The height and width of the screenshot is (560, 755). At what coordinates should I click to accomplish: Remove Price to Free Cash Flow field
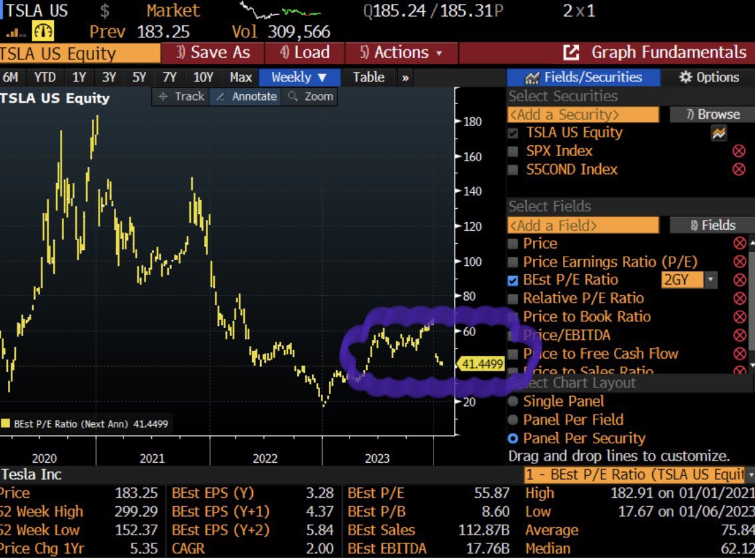(x=739, y=353)
